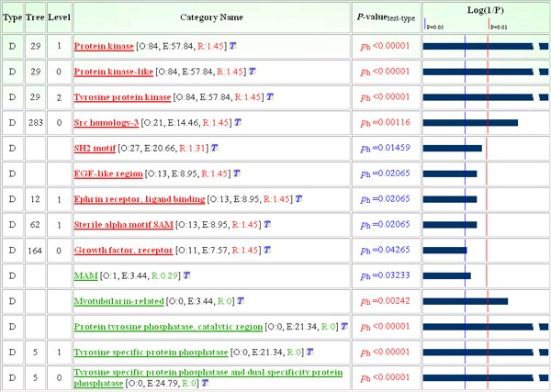Open the Ephrin receptor, ligand binding link

tap(140, 199)
